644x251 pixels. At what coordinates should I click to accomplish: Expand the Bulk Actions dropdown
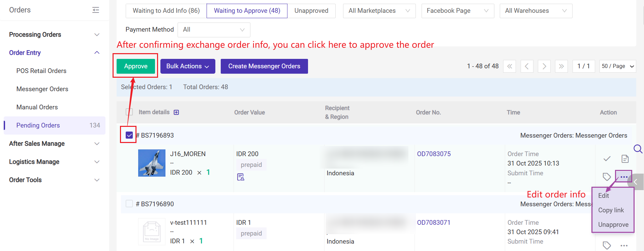click(x=188, y=66)
